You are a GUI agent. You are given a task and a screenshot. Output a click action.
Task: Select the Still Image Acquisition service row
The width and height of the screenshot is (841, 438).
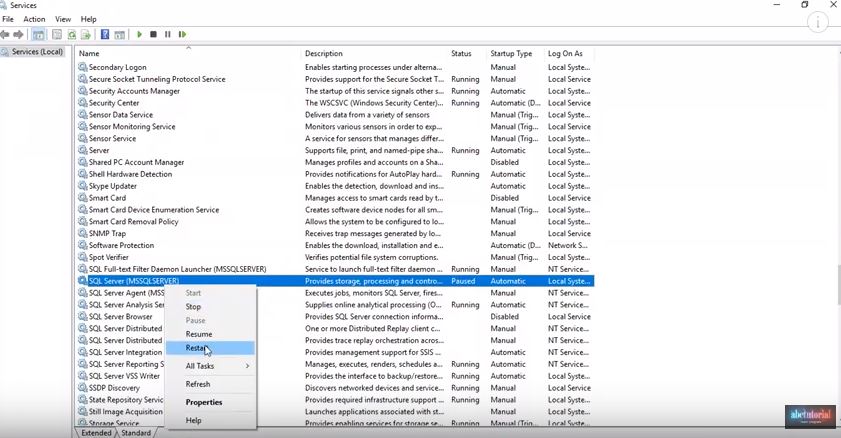(335, 412)
